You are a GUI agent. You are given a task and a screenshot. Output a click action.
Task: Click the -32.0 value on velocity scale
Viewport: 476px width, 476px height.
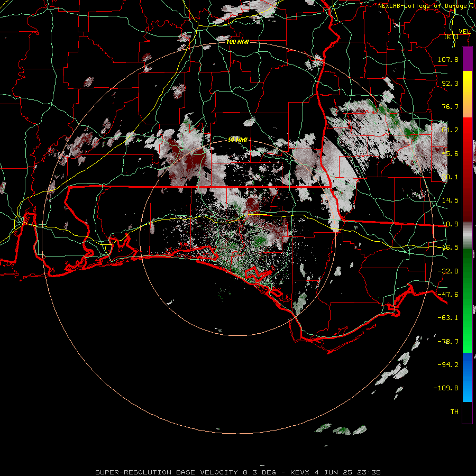coord(448,271)
